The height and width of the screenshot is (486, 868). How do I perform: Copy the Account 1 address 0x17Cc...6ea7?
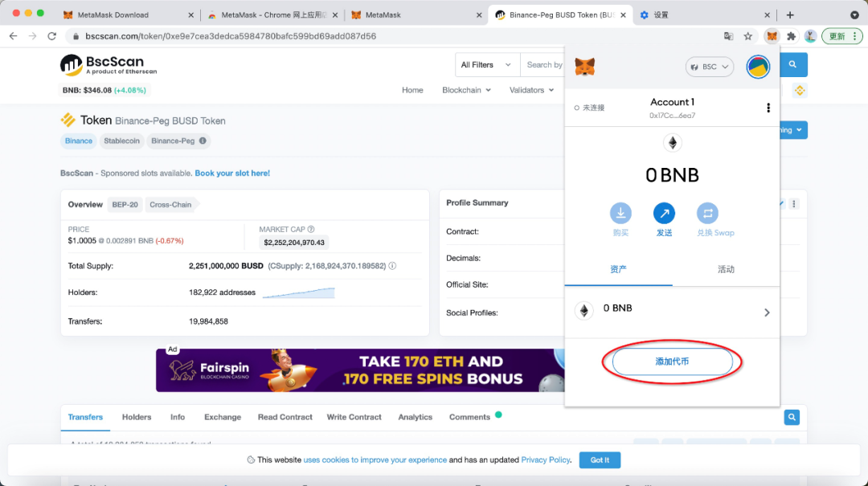coord(672,116)
